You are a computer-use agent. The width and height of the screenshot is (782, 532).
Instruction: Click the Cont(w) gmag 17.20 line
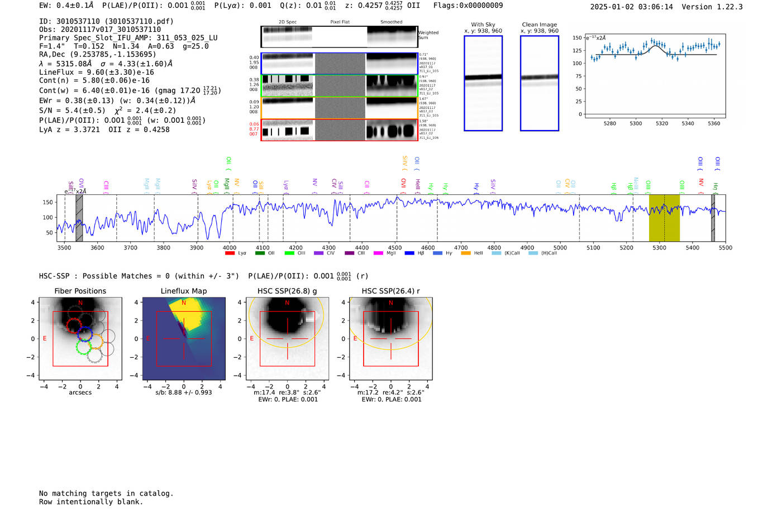[x=130, y=90]
